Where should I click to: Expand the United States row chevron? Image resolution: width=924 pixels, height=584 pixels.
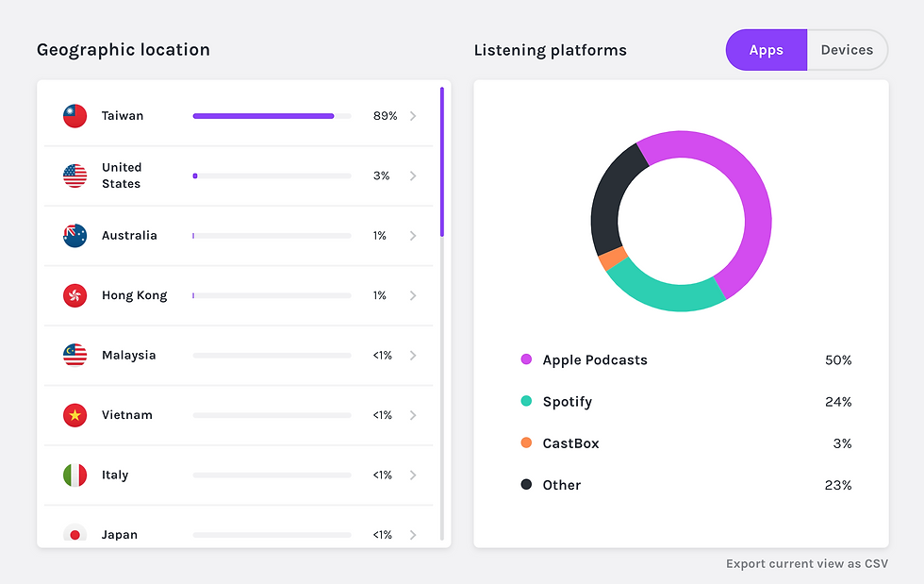tap(413, 175)
